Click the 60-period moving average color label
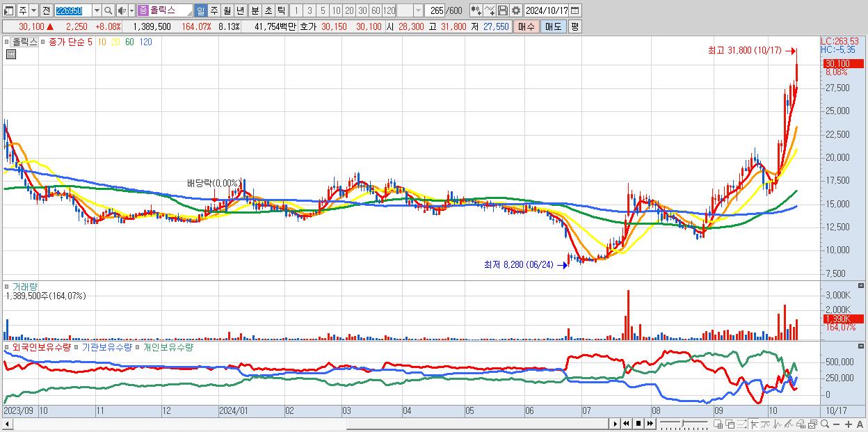The height and width of the screenshot is (432, 868). click(129, 42)
